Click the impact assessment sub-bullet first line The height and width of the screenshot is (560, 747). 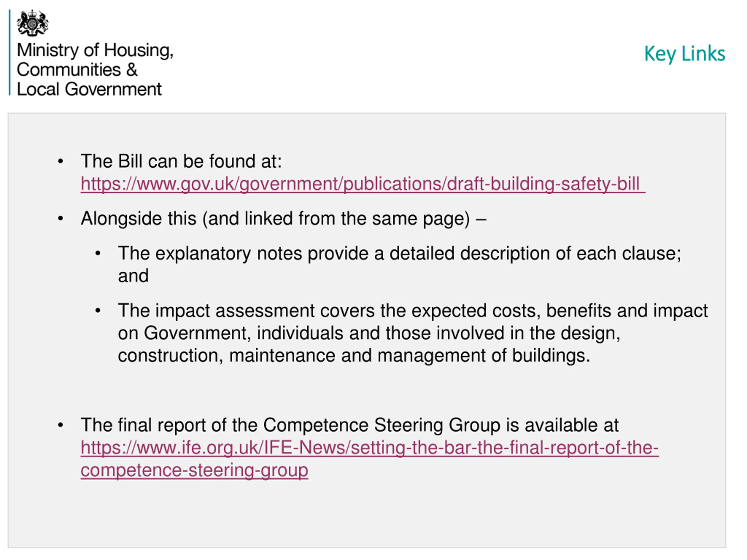coord(413,311)
